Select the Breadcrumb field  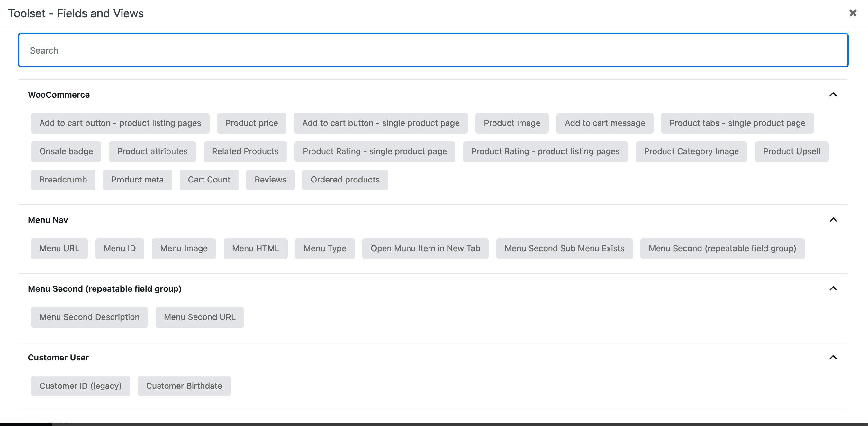[63, 180]
